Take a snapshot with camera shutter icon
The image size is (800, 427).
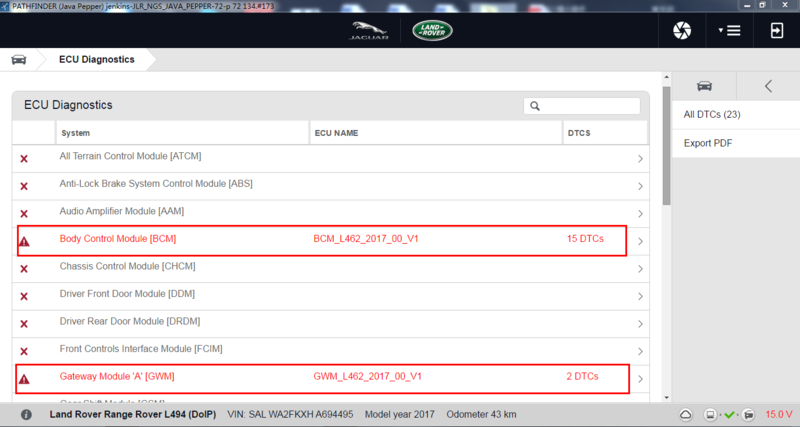tap(682, 31)
